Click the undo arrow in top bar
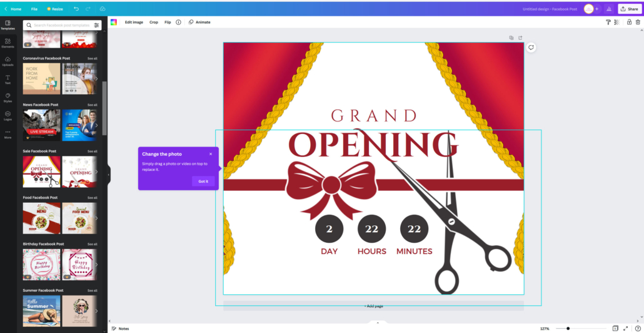644x333 pixels. [76, 9]
